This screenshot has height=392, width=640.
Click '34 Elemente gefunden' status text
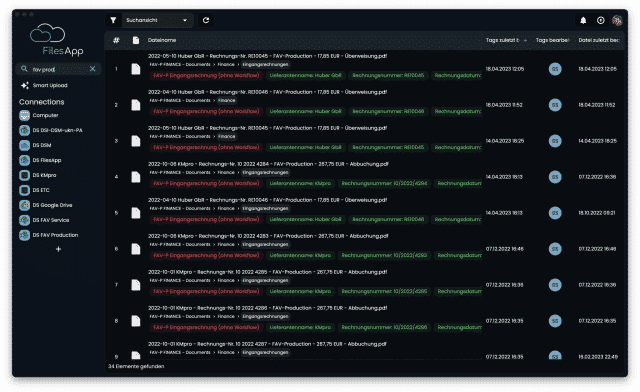(136, 366)
